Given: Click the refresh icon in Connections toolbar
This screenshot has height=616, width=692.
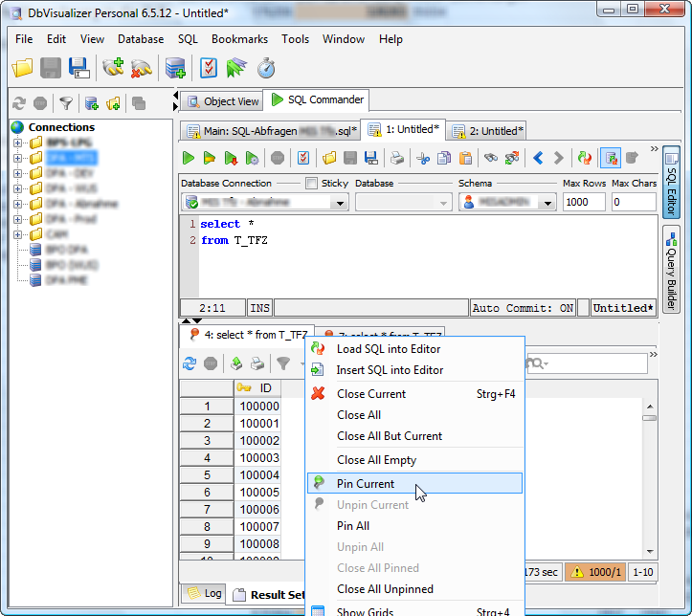Looking at the screenshot, I should (x=19, y=103).
